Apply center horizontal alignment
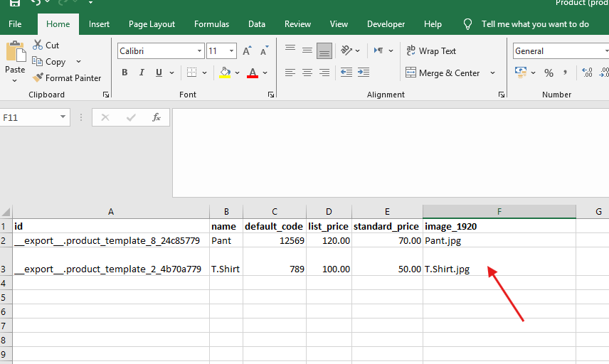609x364 pixels. coord(307,73)
